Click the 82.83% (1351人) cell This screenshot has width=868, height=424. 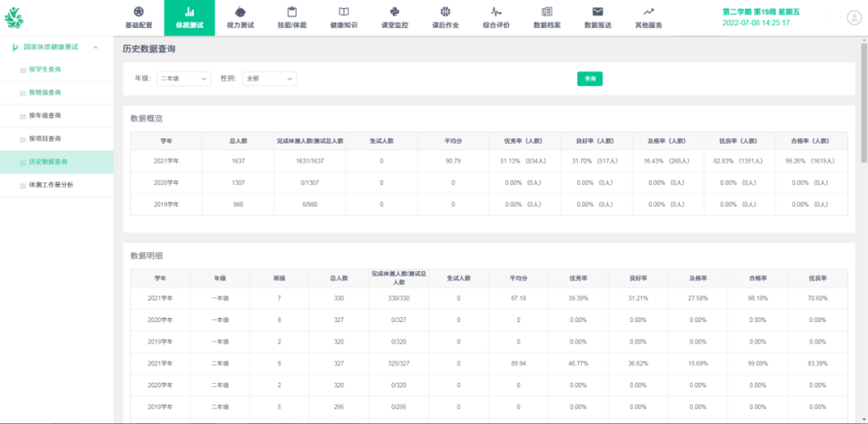739,161
